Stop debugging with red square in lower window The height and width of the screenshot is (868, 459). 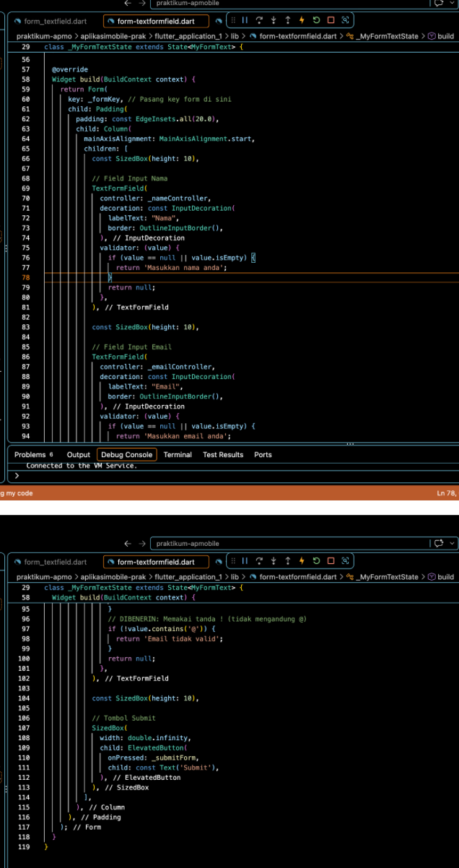tap(331, 560)
